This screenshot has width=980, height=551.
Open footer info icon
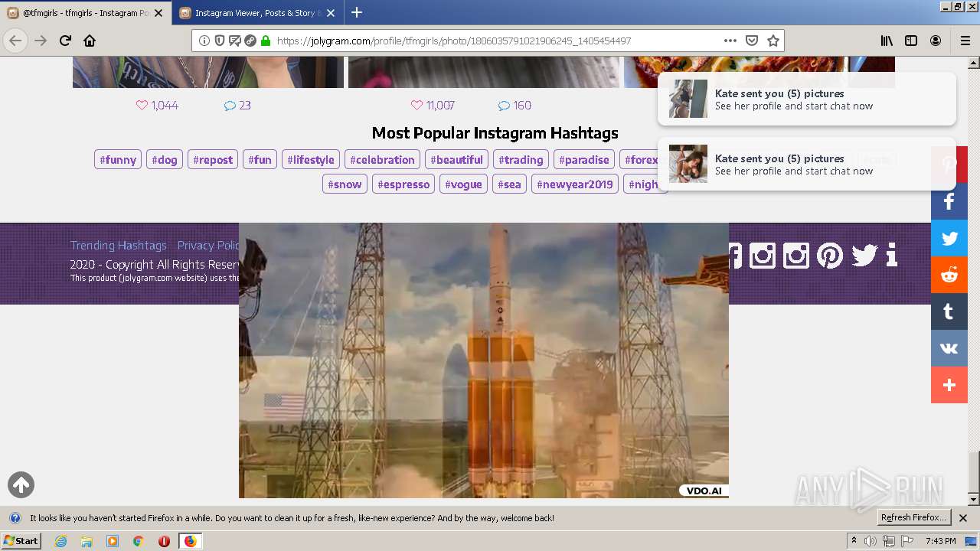pyautogui.click(x=891, y=255)
